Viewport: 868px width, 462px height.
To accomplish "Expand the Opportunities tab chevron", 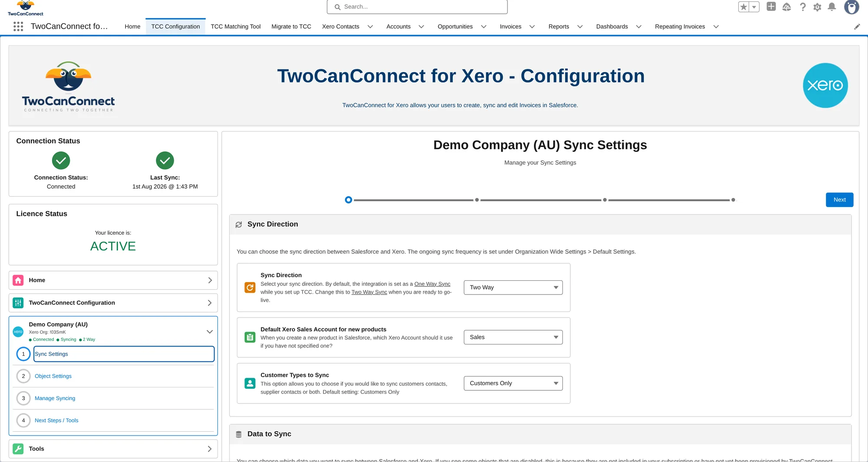I will pyautogui.click(x=484, y=26).
